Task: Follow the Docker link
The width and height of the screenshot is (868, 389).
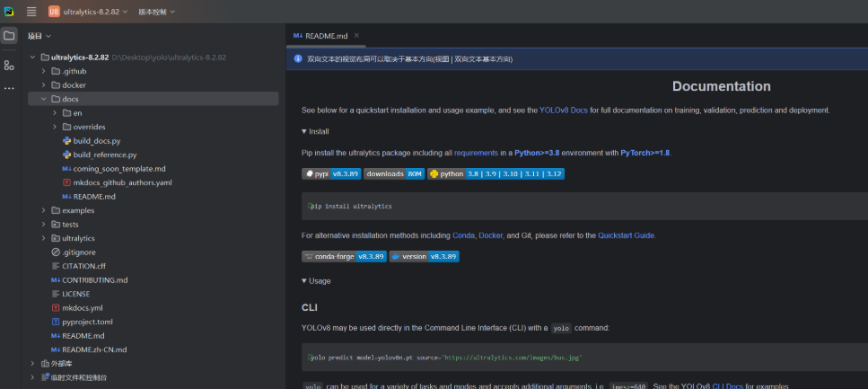Action: pos(490,235)
